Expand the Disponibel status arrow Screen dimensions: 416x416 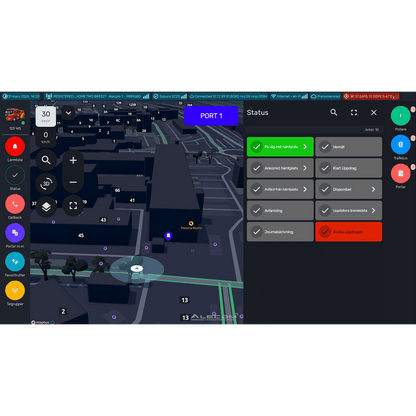(x=374, y=189)
